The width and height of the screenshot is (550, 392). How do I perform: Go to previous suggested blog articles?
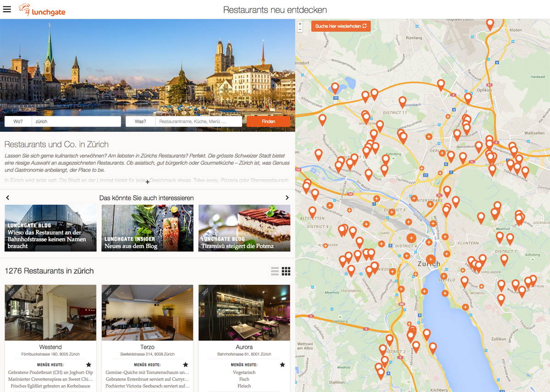8,198
